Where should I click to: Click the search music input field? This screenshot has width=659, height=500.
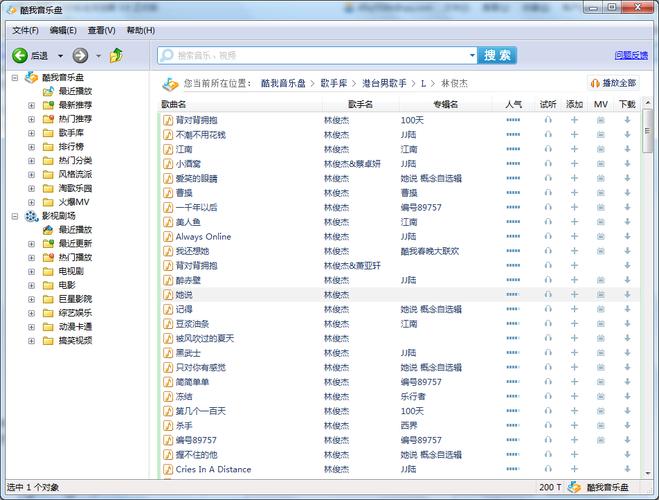pyautogui.click(x=317, y=55)
